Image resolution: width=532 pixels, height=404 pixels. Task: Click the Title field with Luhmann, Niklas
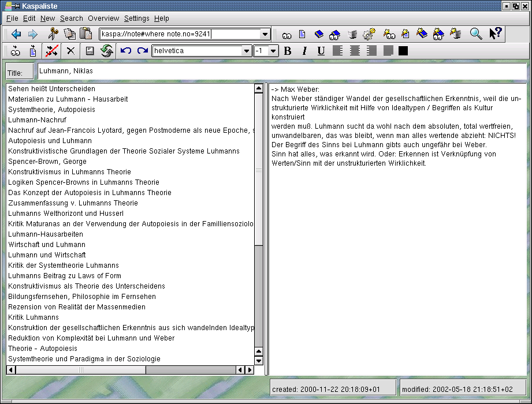tap(282, 71)
